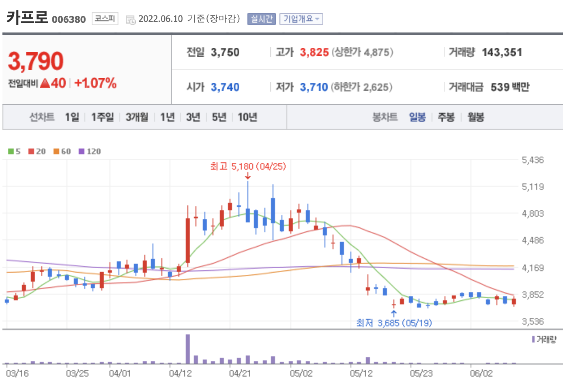Click the purple 거래량 legend marker
The width and height of the screenshot is (563, 392).
pyautogui.click(x=533, y=339)
